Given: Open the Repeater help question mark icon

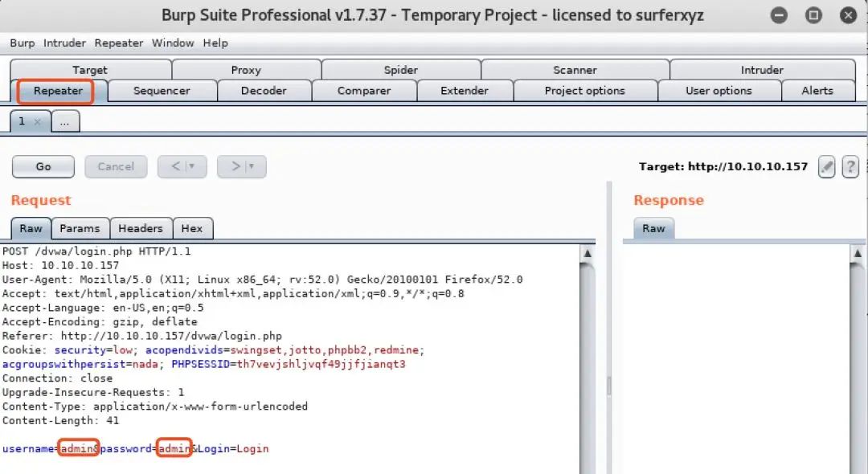Looking at the screenshot, I should click(x=850, y=166).
